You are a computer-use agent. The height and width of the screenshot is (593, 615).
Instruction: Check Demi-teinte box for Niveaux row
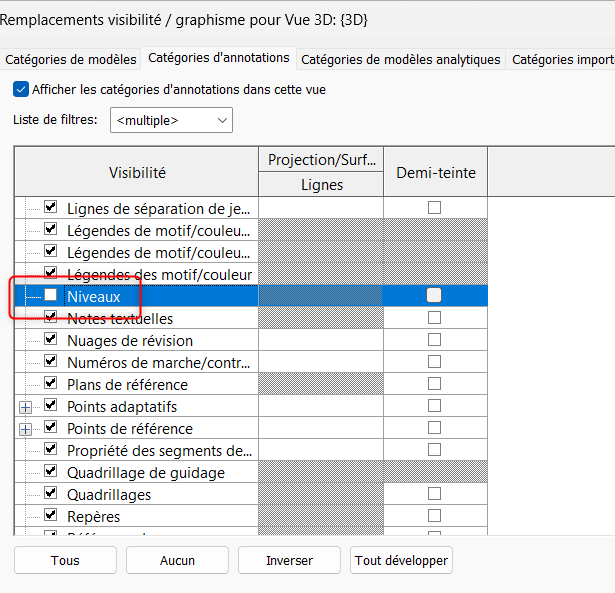[x=434, y=296]
